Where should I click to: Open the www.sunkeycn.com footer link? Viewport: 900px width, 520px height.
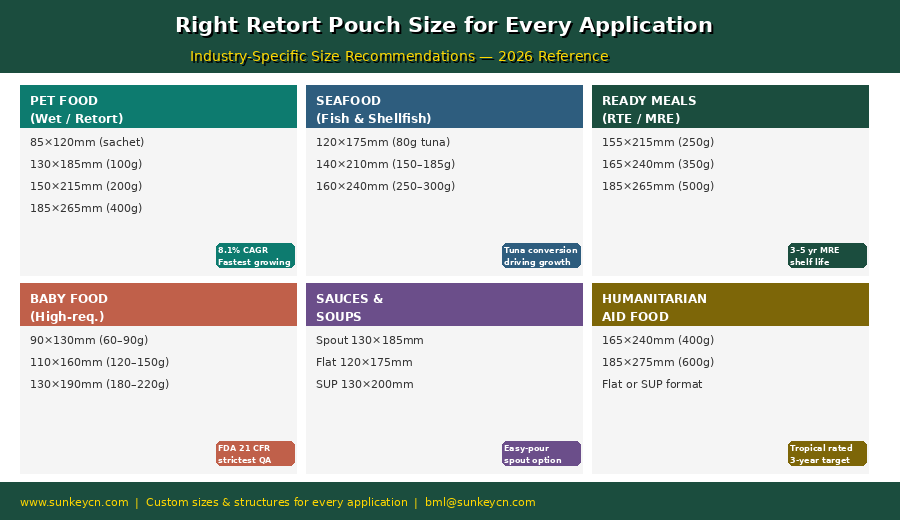pos(74,502)
